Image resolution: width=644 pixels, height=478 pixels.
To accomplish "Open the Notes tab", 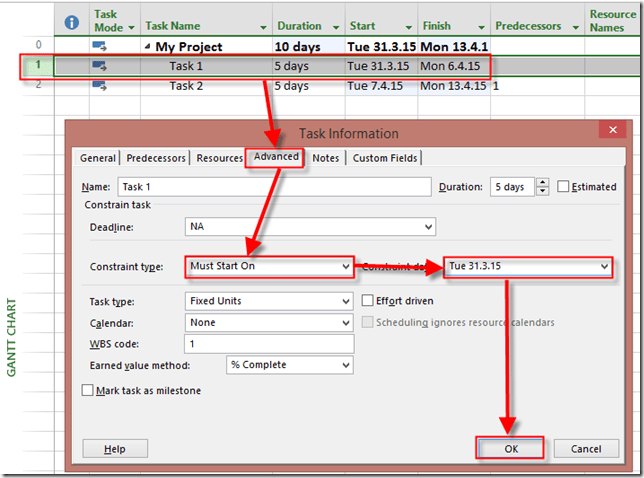I will pos(325,158).
